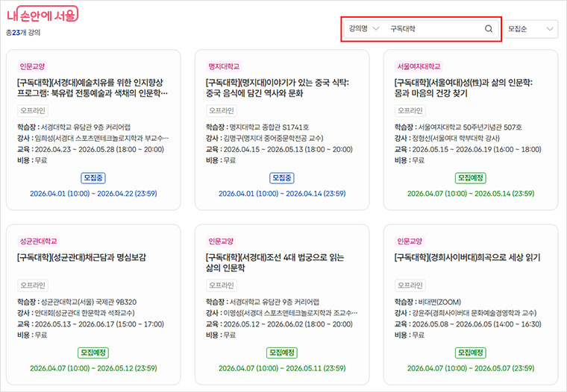Click education period 2026.04.15 ~ 2026.05.13

279,149
